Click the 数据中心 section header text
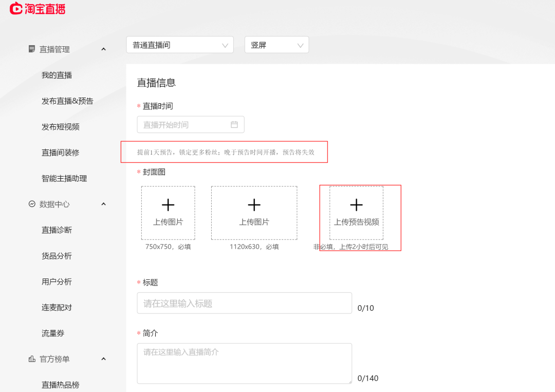 54,204
